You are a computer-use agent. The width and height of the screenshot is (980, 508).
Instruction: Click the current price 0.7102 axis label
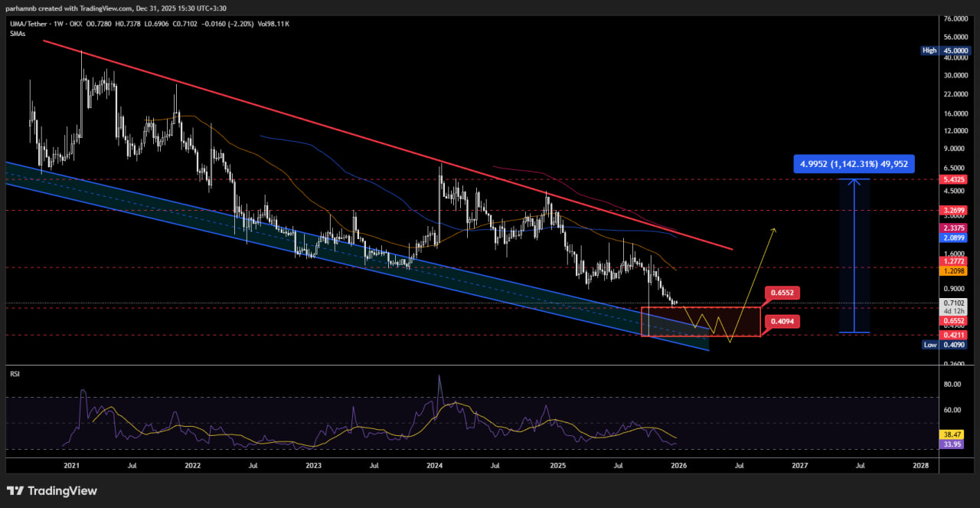pos(953,303)
